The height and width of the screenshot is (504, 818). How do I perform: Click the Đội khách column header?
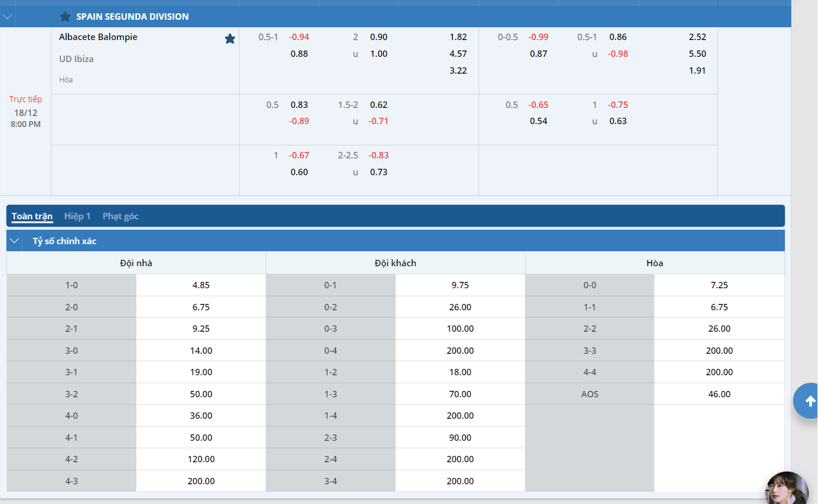point(396,263)
